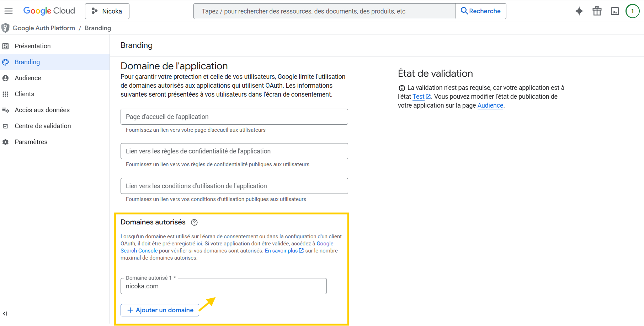Open the notifications badge showing 1
644x326 pixels.
[x=632, y=11]
